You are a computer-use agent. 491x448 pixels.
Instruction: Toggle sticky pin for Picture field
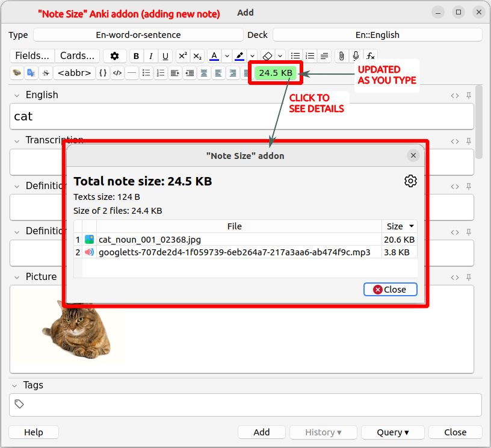(x=469, y=277)
